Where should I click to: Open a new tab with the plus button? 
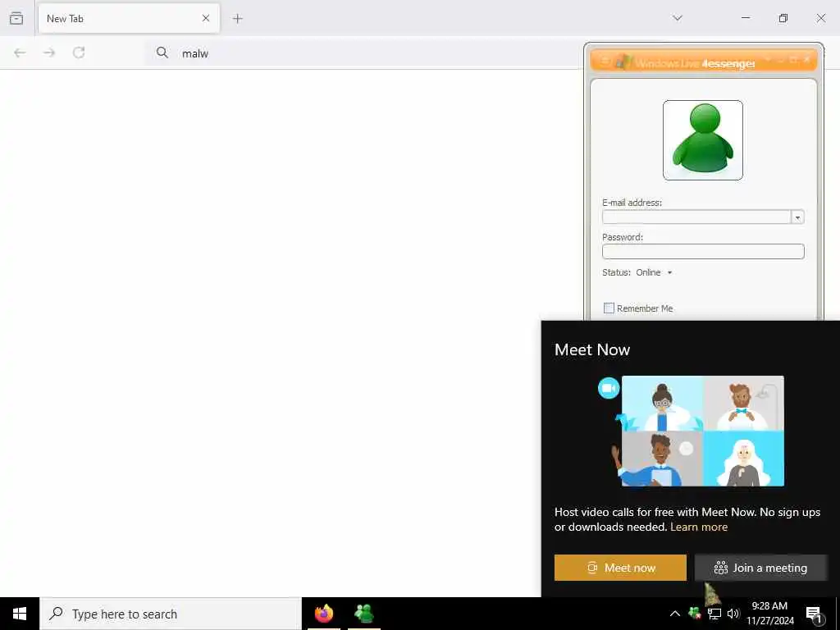(237, 19)
